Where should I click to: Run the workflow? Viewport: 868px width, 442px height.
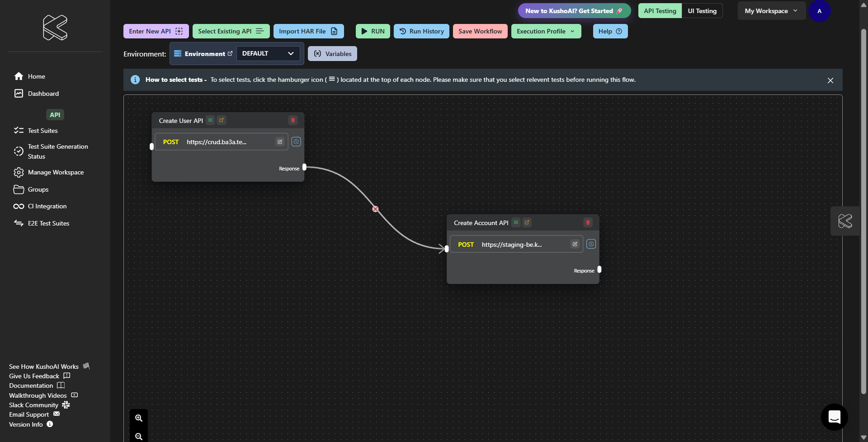tap(373, 31)
